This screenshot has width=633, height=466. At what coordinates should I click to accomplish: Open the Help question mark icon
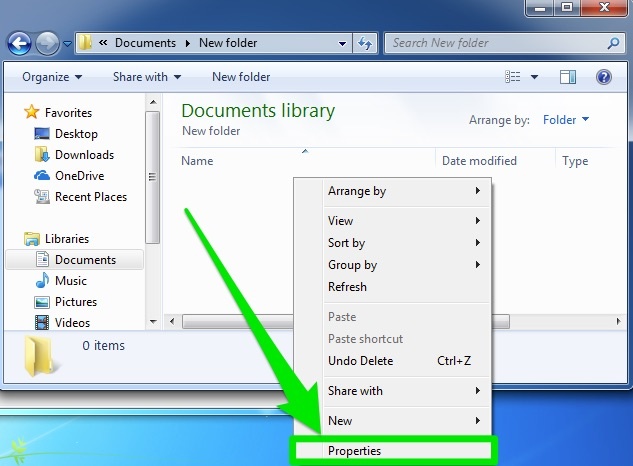click(x=603, y=77)
